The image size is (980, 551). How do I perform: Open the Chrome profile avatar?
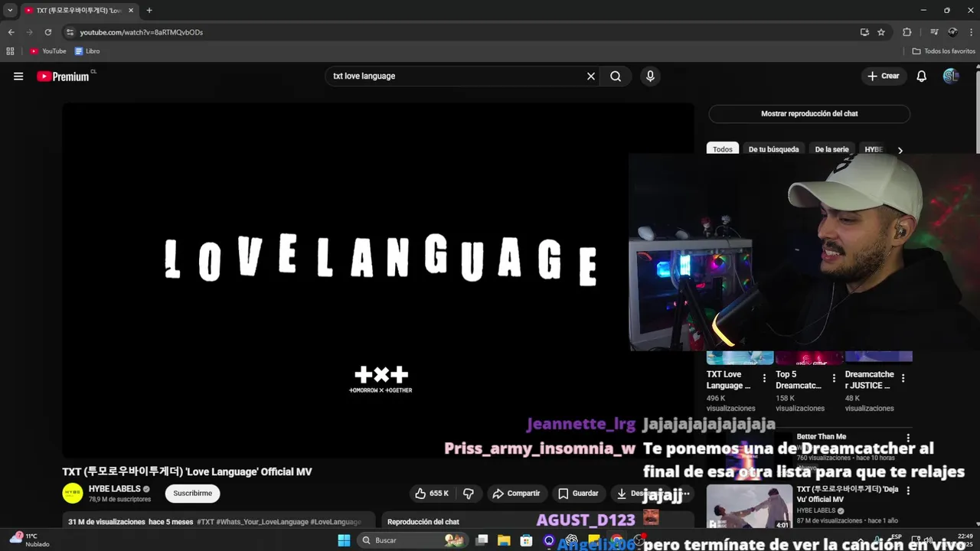coord(952,32)
